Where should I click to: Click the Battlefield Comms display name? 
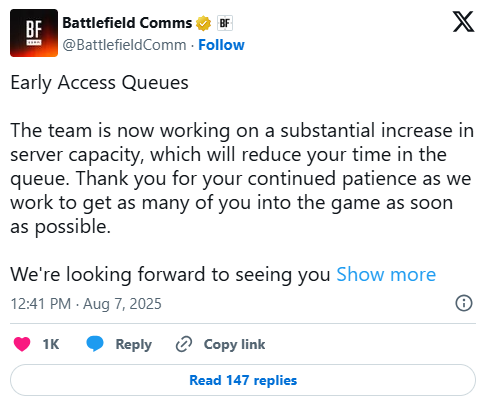[x=127, y=23]
